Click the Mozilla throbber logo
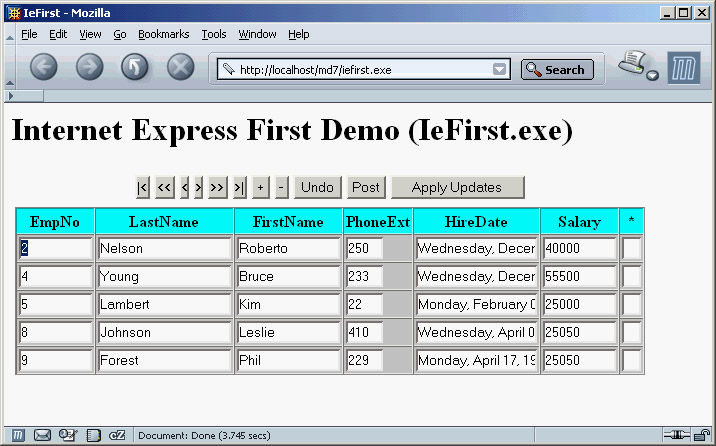Viewport: 716px width, 446px height. pyautogui.click(x=684, y=68)
